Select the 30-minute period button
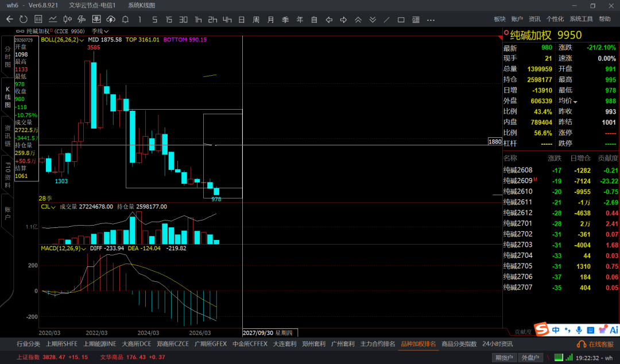Viewport: 620px width, 364px height. tap(183, 20)
